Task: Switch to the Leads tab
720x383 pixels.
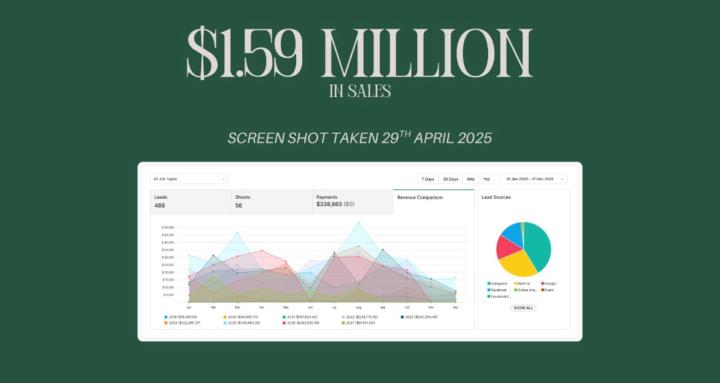Action: [191, 202]
